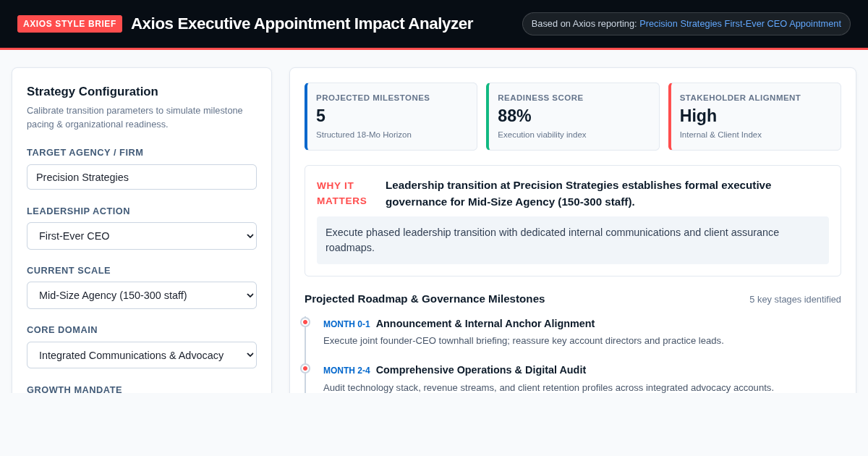Select the Stakeholder Alignment card
The height and width of the screenshot is (456, 868).
pyautogui.click(x=754, y=117)
